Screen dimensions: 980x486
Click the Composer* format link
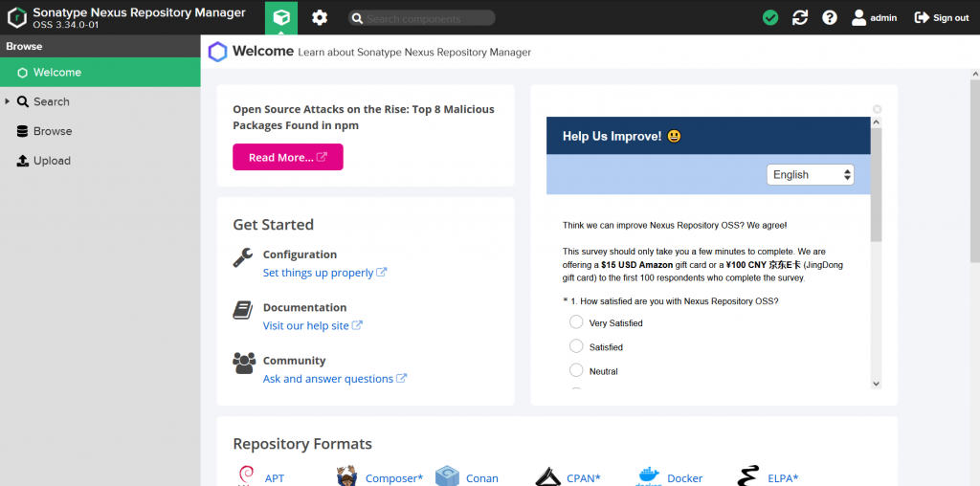tap(394, 478)
